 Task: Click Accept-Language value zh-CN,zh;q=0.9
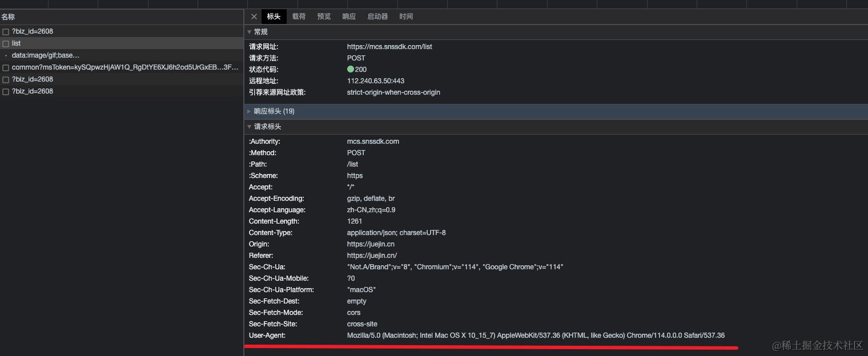[371, 210]
